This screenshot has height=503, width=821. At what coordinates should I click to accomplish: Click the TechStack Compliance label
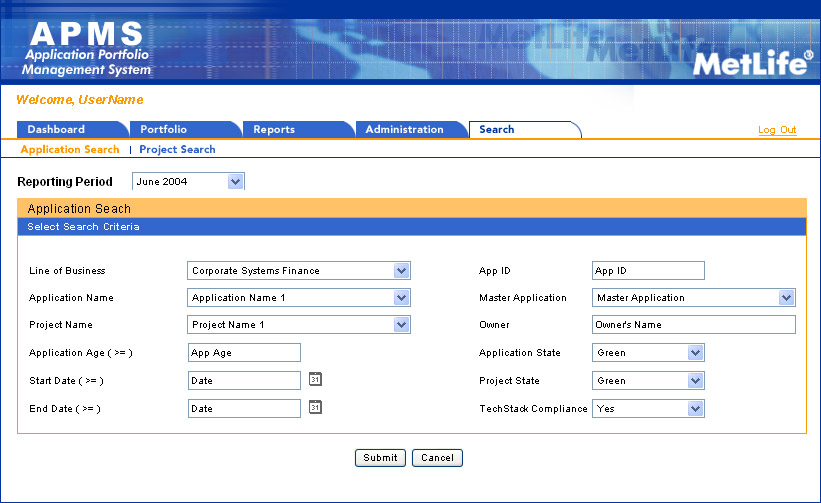tap(533, 409)
